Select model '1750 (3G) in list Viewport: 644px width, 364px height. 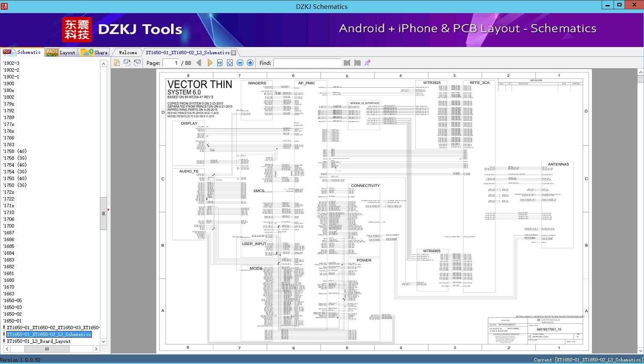[x=15, y=185]
